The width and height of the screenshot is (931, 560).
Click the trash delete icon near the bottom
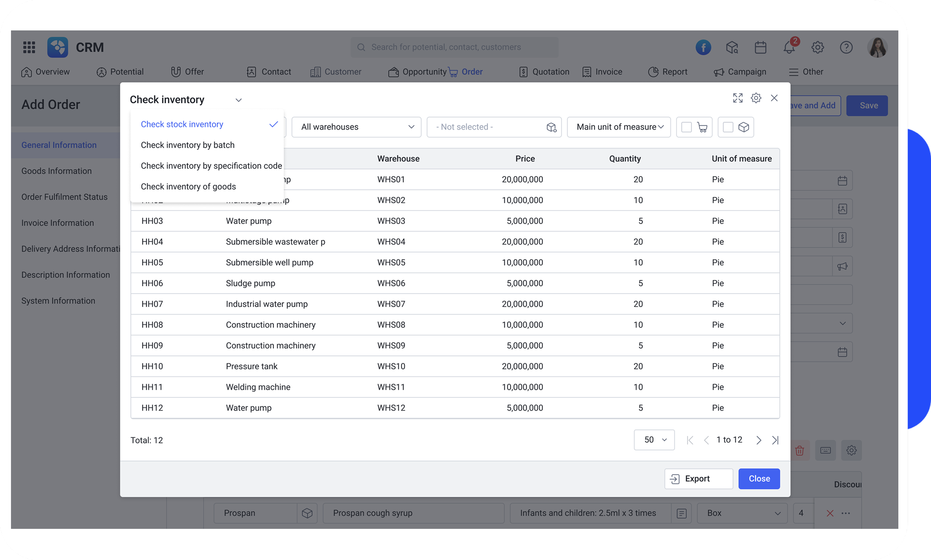click(800, 450)
